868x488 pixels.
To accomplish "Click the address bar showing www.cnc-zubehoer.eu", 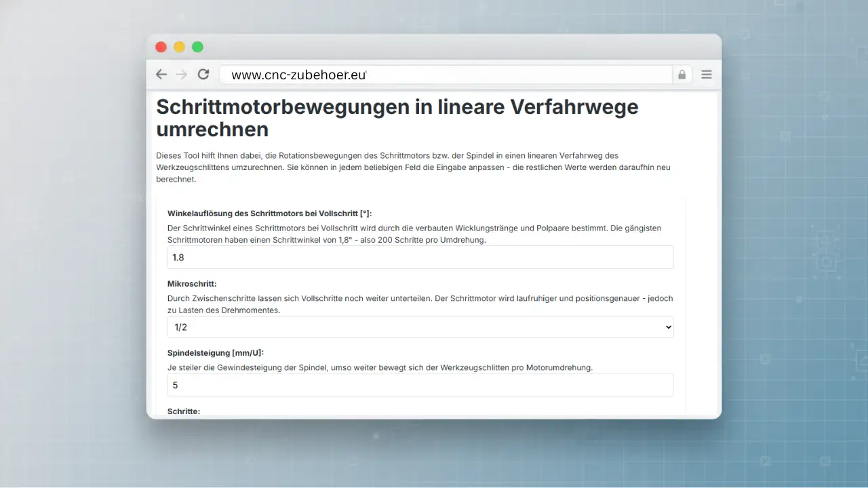I will tap(446, 75).
